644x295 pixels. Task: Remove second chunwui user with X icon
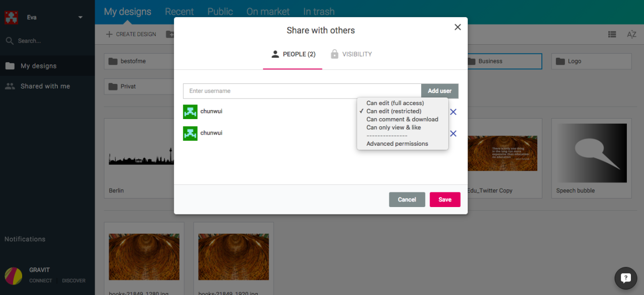453,134
